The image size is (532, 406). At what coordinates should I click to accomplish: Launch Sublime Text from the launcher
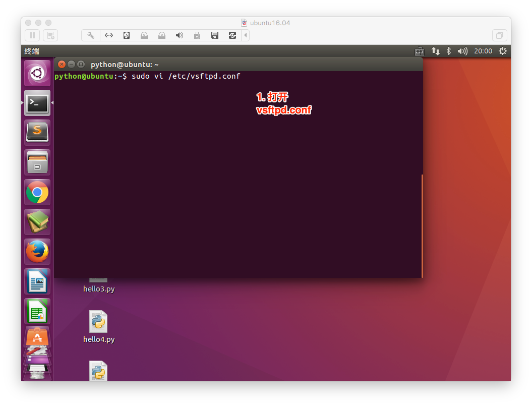37,133
